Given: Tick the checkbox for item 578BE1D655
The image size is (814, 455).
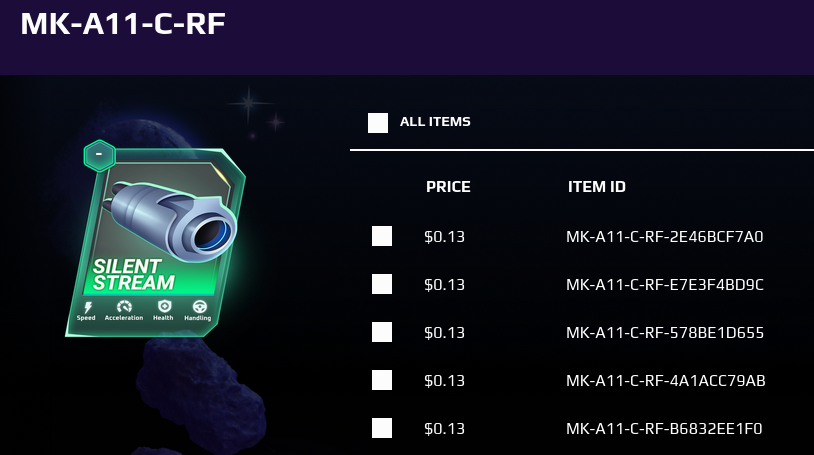Looking at the screenshot, I should point(382,332).
